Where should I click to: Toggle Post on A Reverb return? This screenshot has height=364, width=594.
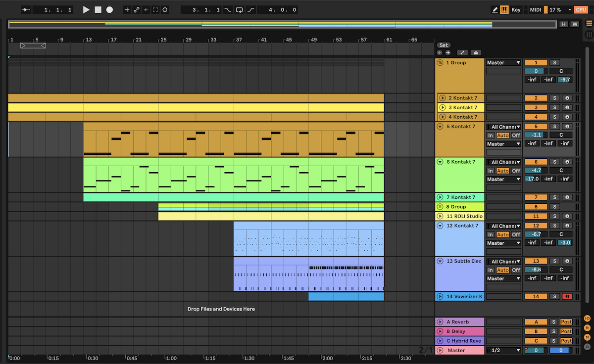[x=566, y=322]
